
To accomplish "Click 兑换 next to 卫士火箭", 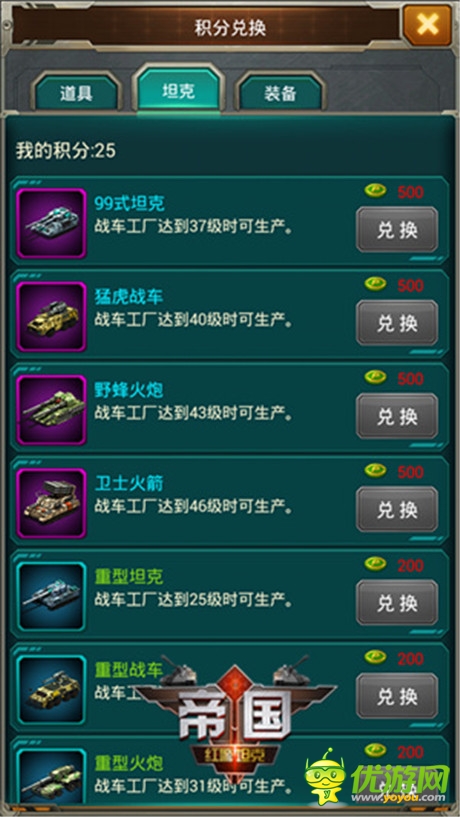I will pyautogui.click(x=397, y=510).
